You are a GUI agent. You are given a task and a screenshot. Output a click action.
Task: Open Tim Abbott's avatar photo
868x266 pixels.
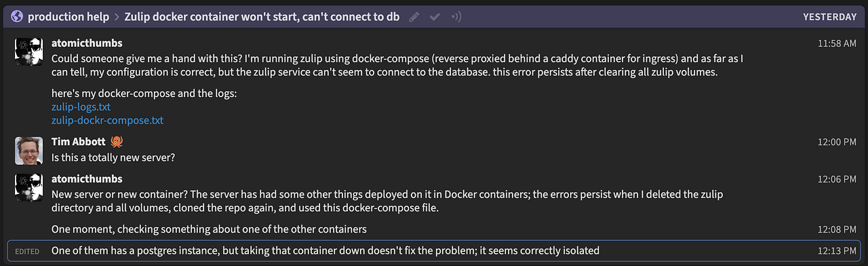coord(28,151)
